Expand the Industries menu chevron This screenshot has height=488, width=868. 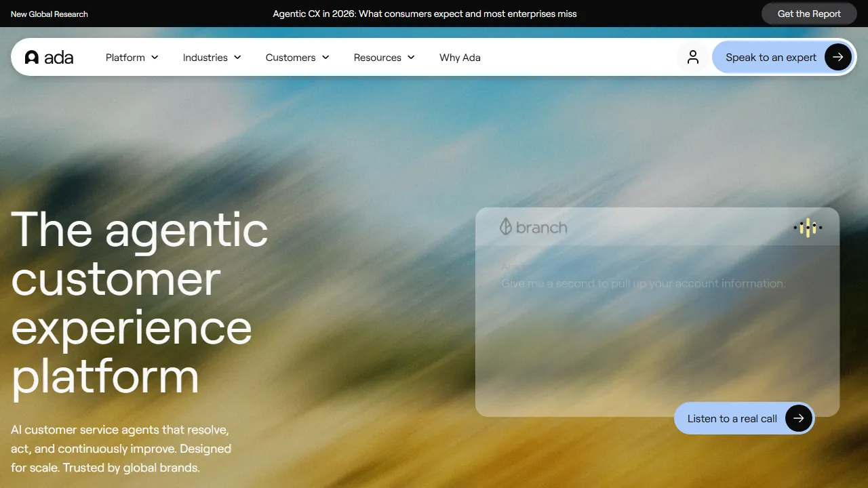(237, 58)
